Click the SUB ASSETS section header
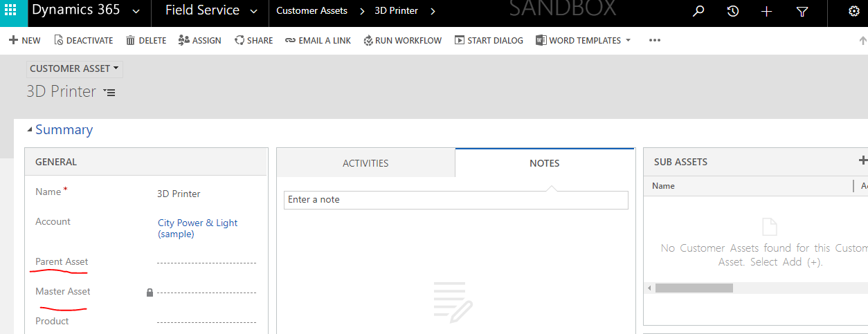The height and width of the screenshot is (334, 868). coord(680,162)
